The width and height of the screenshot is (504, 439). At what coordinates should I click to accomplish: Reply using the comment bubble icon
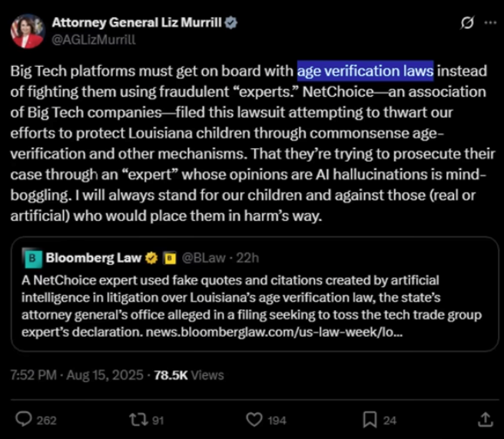[x=25, y=419]
